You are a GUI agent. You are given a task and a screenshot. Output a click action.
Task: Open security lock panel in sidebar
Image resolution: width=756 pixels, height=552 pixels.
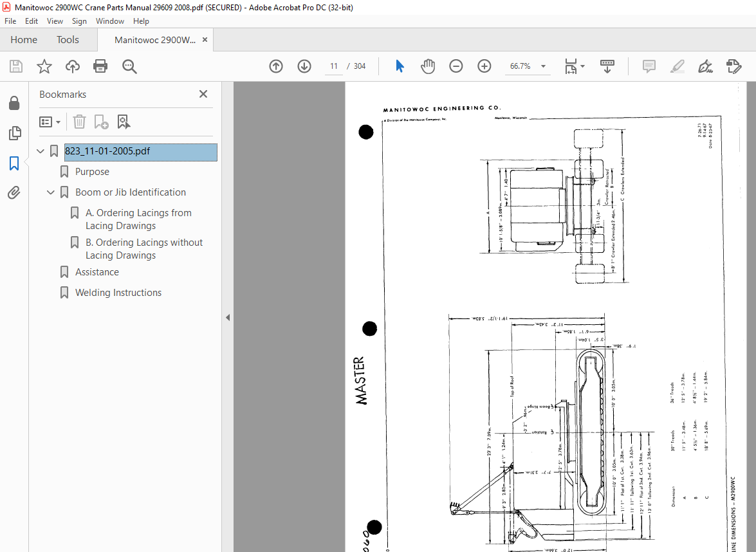pos(14,103)
